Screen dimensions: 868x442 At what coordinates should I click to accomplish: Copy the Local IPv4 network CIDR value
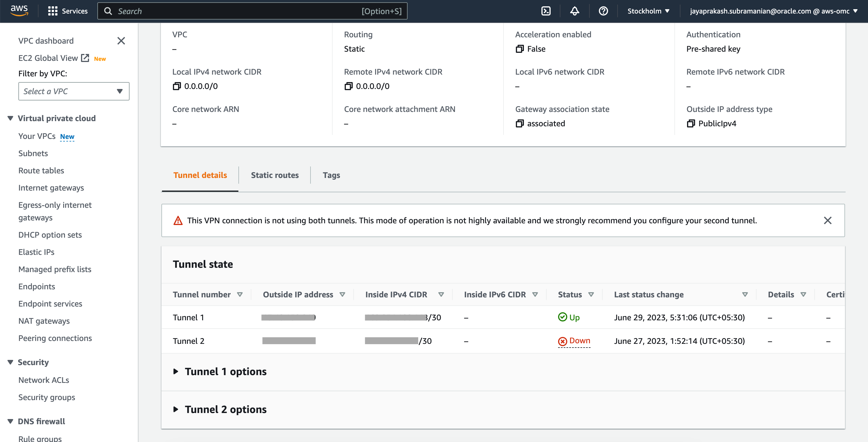tap(177, 86)
